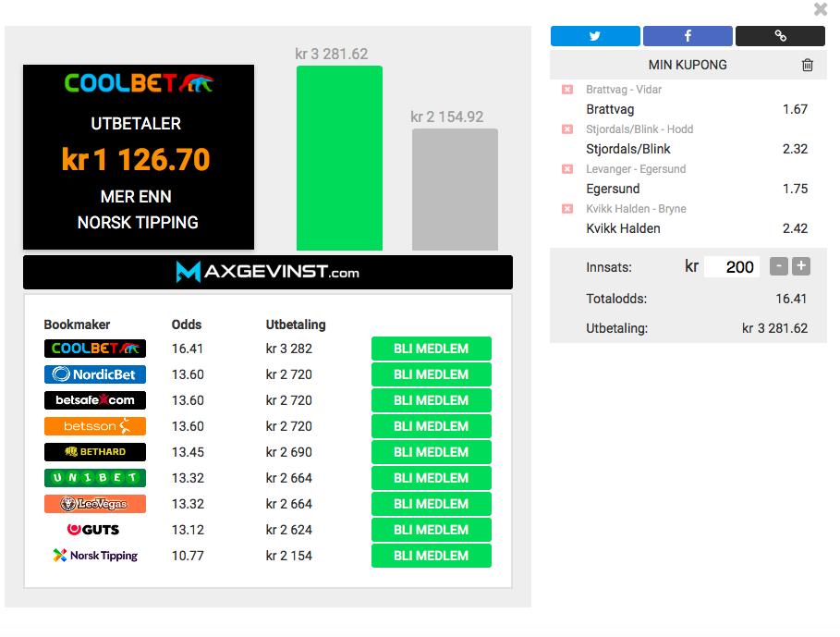Open Guts logo in bookmaker table
This screenshot has height=637, width=840.
tap(95, 530)
